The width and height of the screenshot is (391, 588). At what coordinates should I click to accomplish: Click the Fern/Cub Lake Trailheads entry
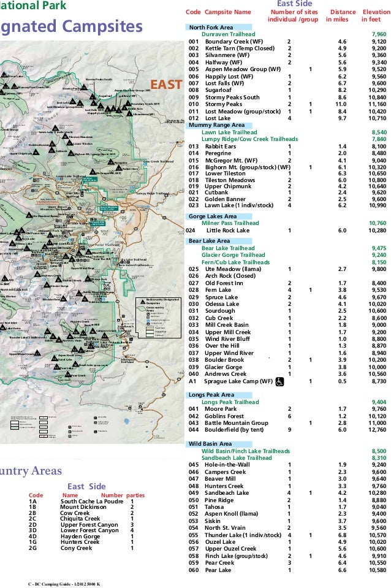point(235,262)
